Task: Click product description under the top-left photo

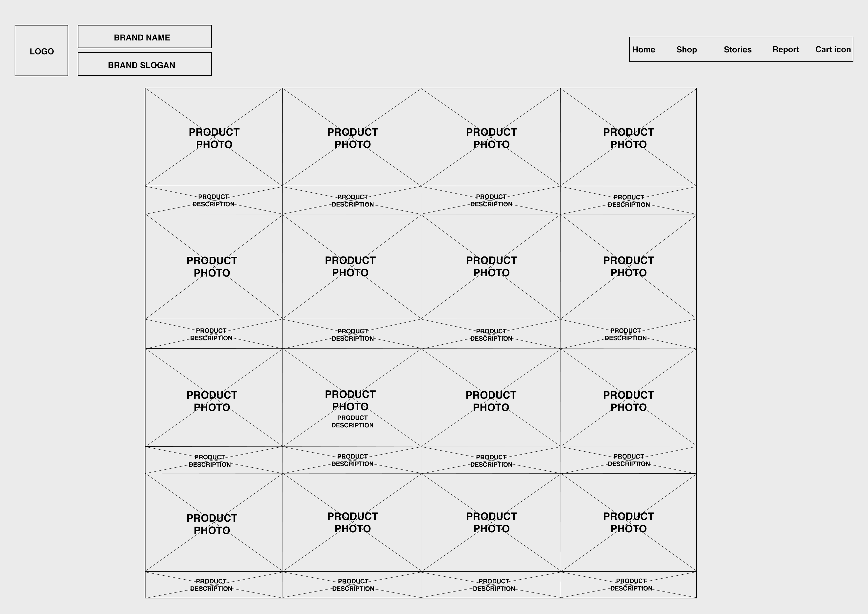Action: 214,201
